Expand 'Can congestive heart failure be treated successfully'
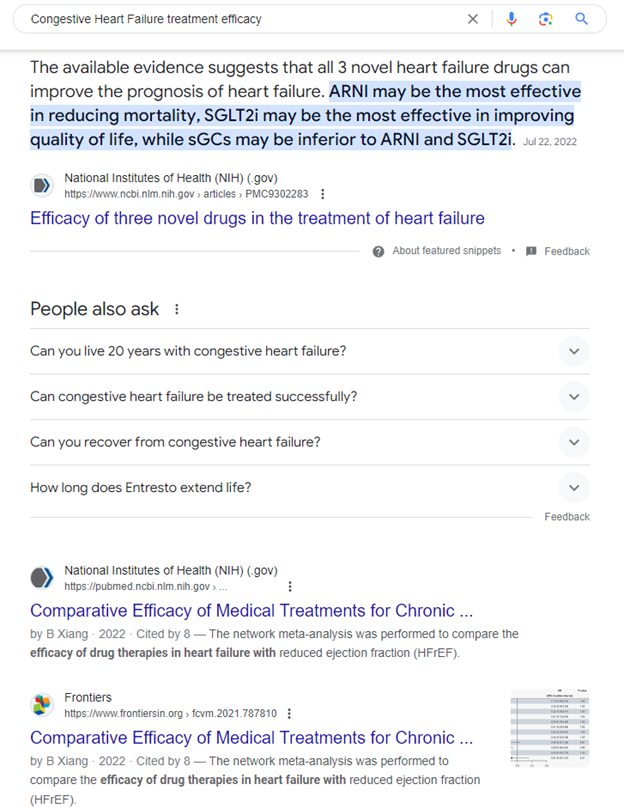The width and height of the screenshot is (624, 811). pos(573,397)
